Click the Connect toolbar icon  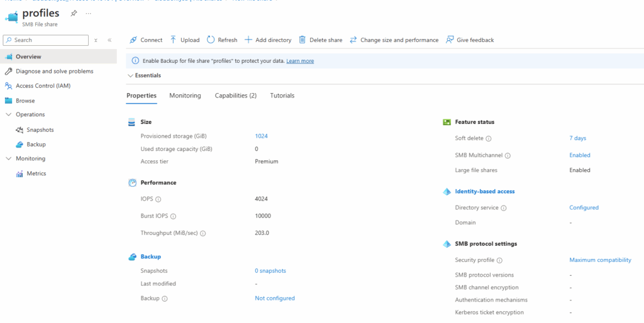(x=133, y=40)
